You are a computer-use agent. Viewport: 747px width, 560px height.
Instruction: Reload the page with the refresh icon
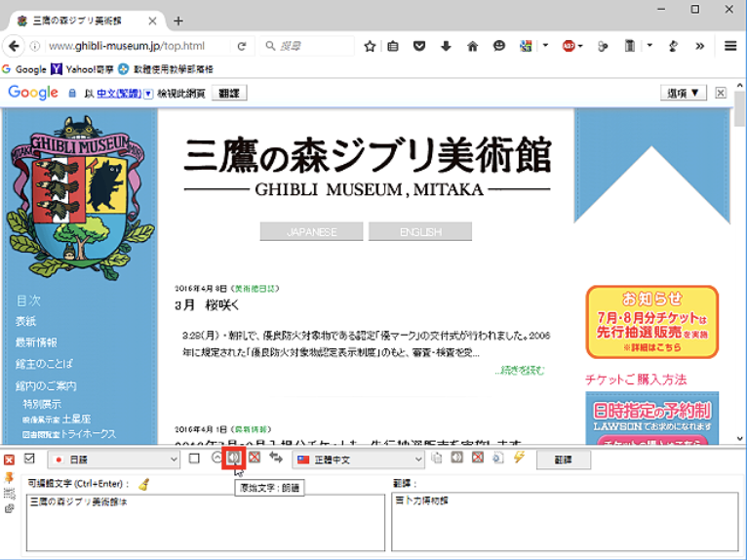click(242, 46)
